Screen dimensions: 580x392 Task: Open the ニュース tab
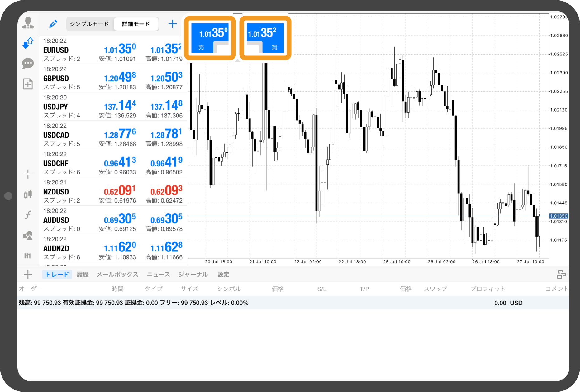pos(158,275)
